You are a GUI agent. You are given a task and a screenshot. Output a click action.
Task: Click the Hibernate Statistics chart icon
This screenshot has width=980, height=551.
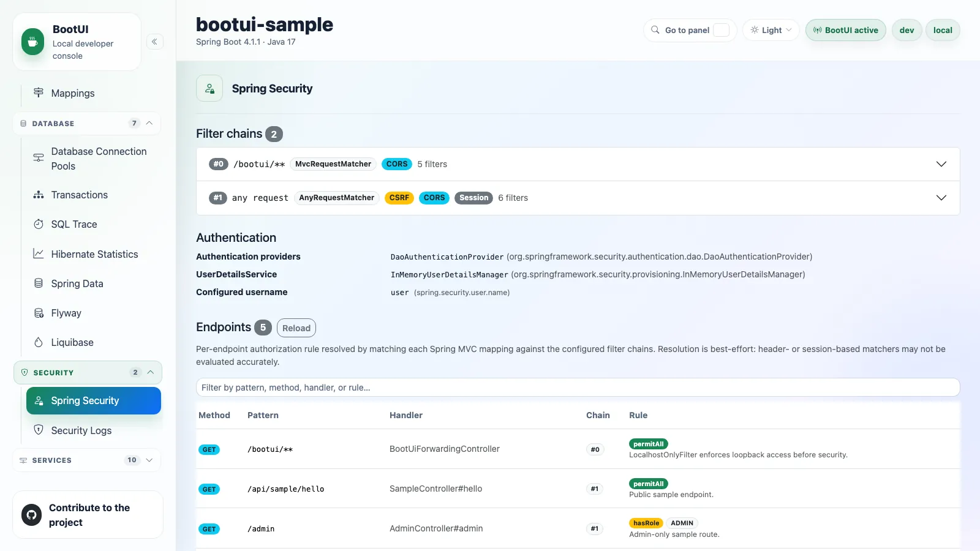tap(39, 253)
